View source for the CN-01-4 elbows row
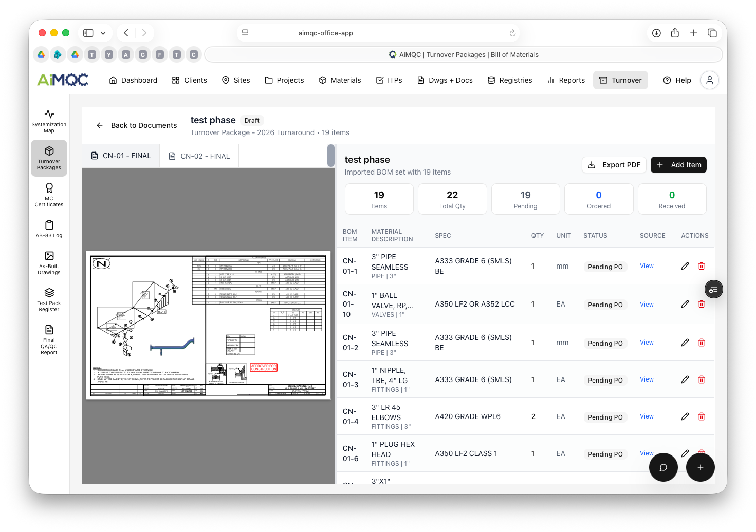The width and height of the screenshot is (756, 532). (646, 416)
